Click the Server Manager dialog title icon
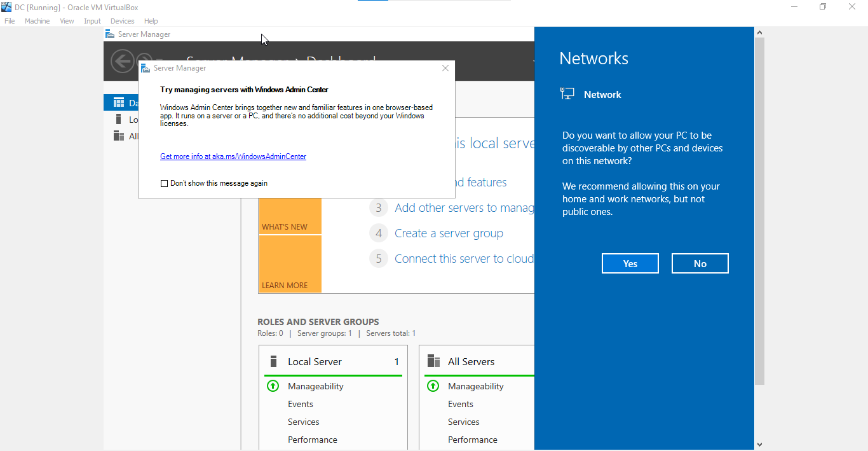Viewport: 868px width, 451px height. [x=146, y=68]
